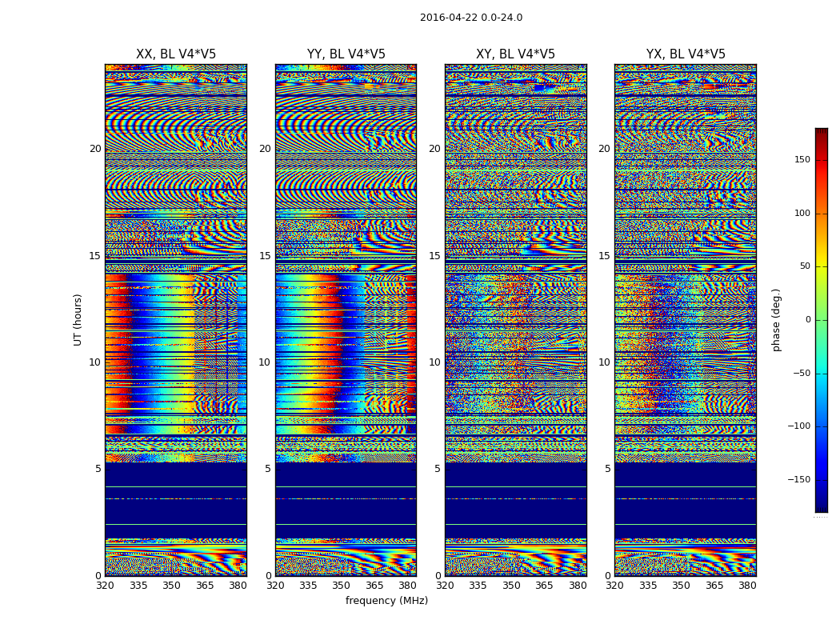Click the 380 frequency tick under YX panel
This screenshot has height=640, width=840.
click(x=747, y=586)
